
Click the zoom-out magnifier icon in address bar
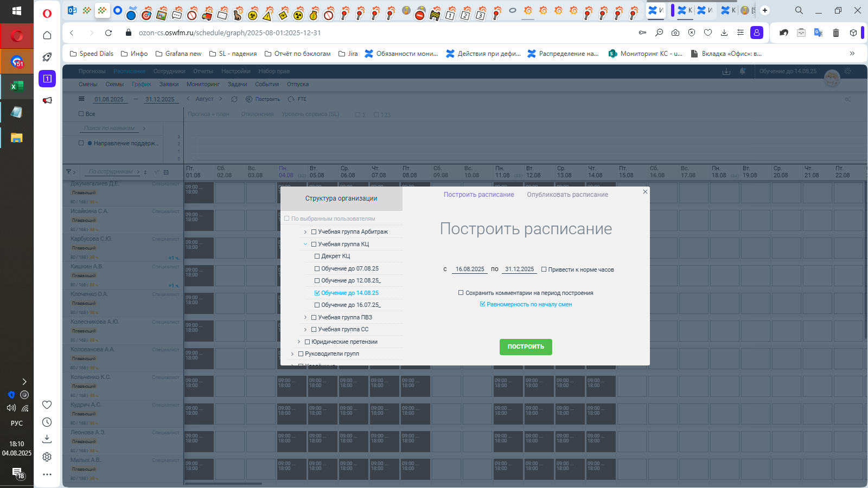point(659,33)
